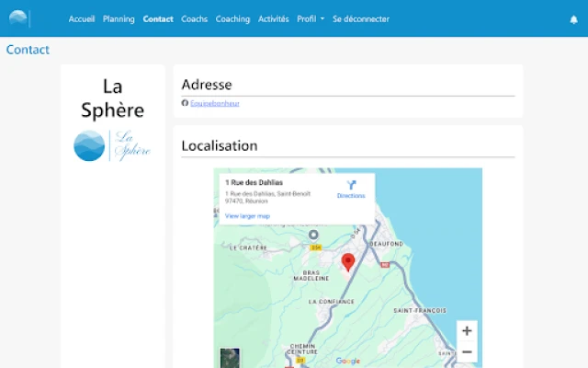
Task: Select Contact in the navbar
Action: pos(158,19)
